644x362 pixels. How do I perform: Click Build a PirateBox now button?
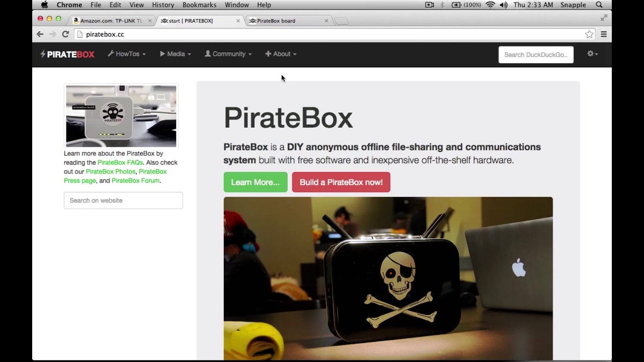click(x=341, y=182)
